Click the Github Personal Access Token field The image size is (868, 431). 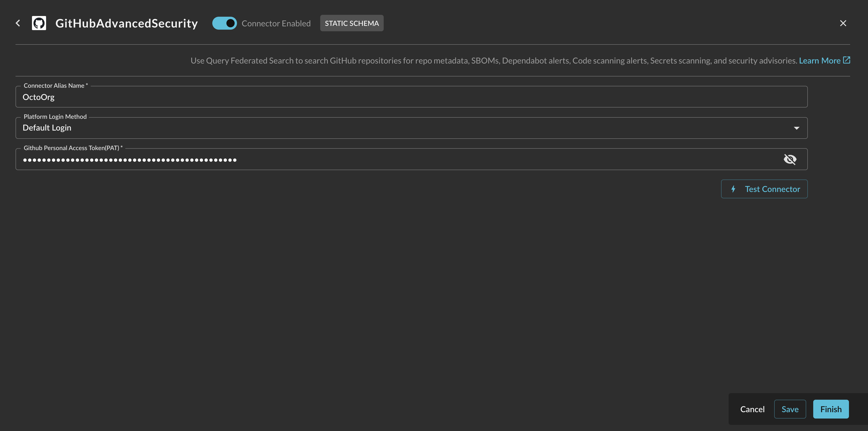pos(411,159)
